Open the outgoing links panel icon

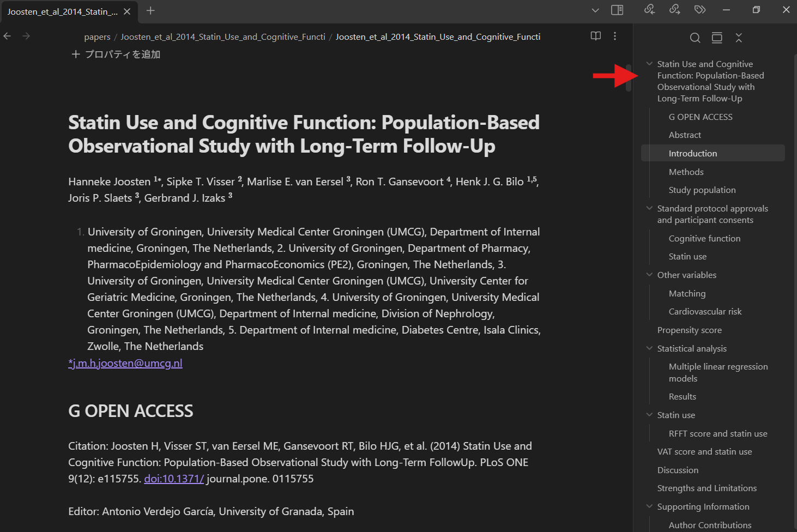[674, 9]
